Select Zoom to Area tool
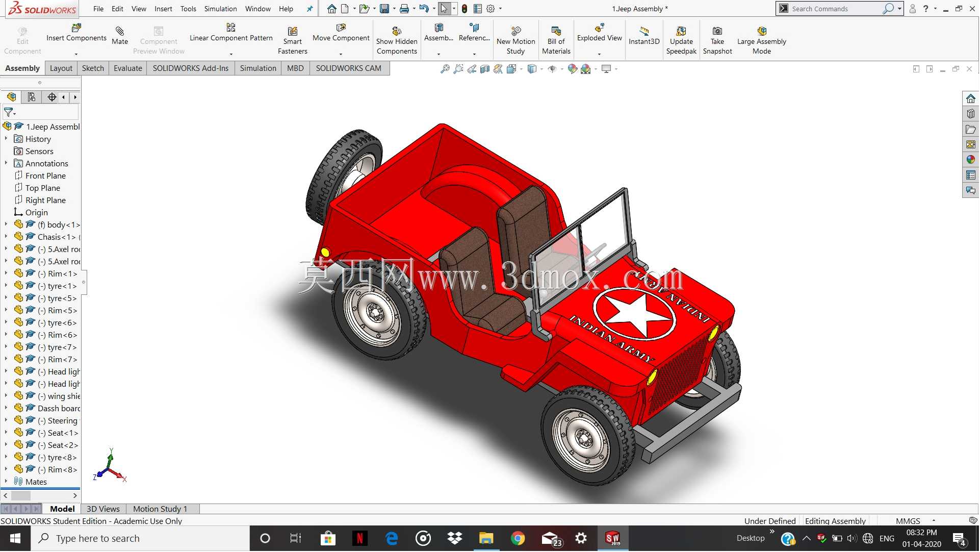The width and height of the screenshot is (980, 552). [458, 69]
